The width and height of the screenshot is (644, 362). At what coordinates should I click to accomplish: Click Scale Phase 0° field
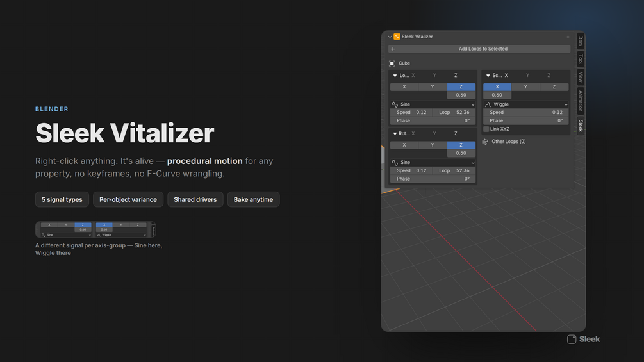(525, 120)
